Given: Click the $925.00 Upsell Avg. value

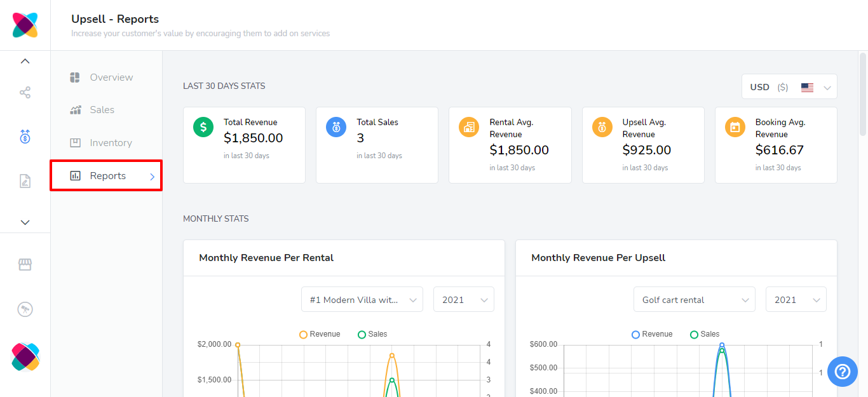Looking at the screenshot, I should [x=647, y=150].
